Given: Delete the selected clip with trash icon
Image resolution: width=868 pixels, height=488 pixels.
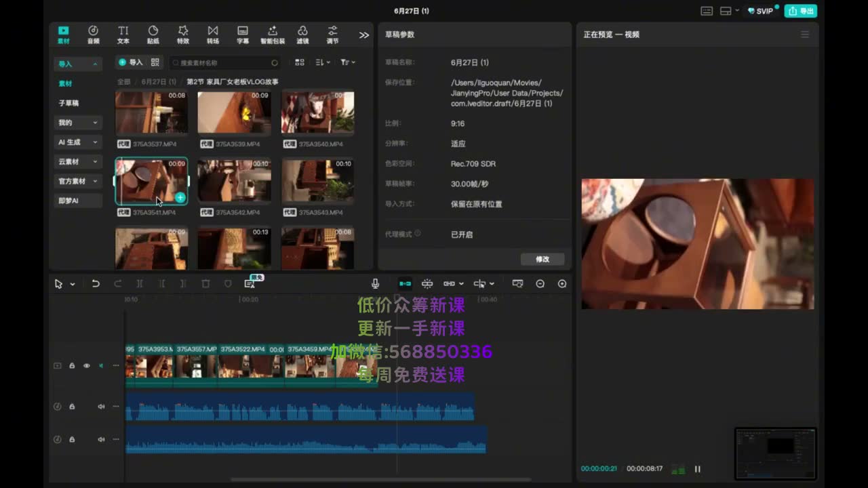Looking at the screenshot, I should pos(205,284).
